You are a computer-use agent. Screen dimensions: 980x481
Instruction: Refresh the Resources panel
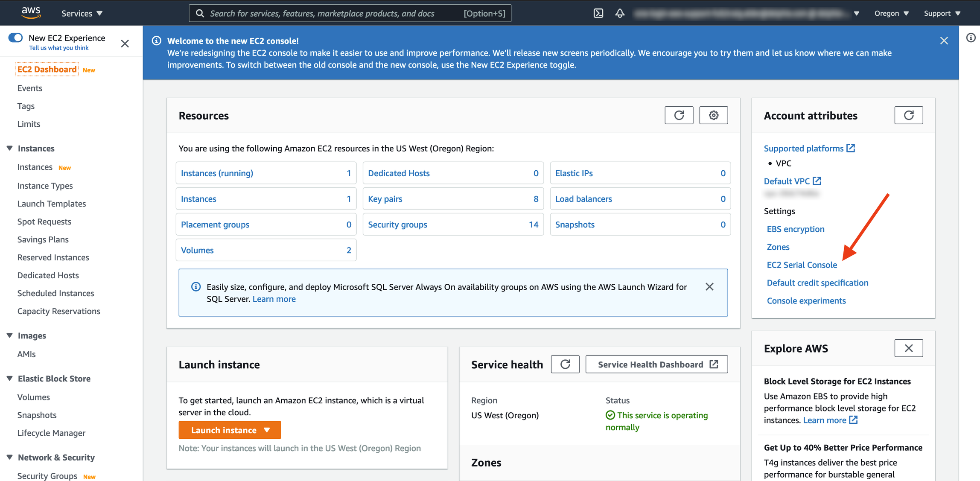679,115
